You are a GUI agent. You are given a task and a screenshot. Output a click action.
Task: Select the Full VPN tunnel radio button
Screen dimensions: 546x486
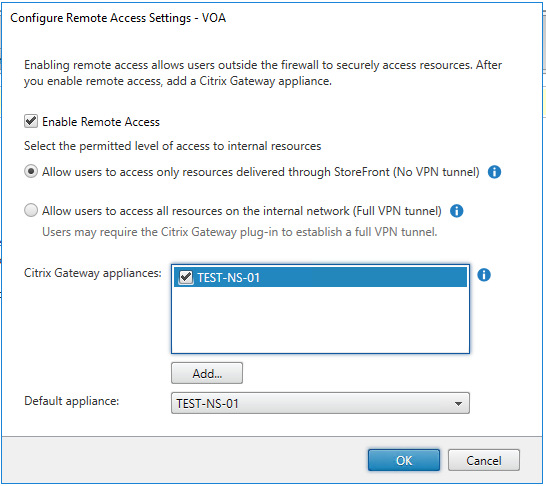pyautogui.click(x=31, y=211)
